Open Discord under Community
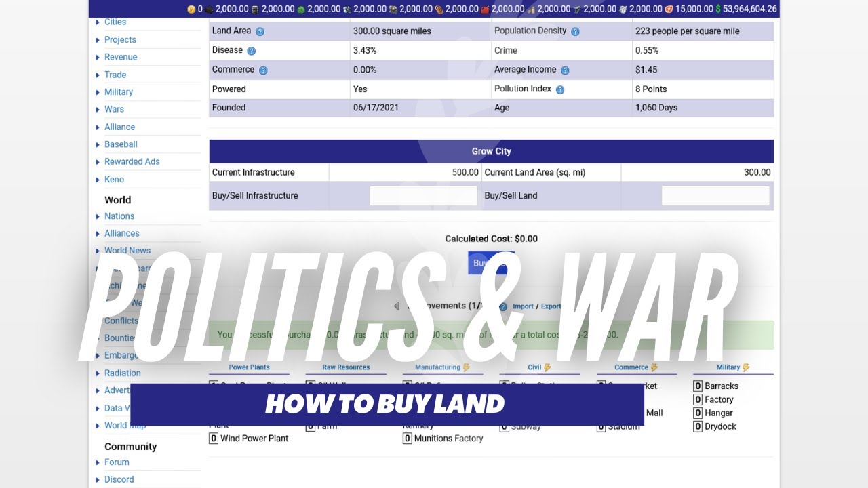This screenshot has width=868, height=488. (119, 479)
